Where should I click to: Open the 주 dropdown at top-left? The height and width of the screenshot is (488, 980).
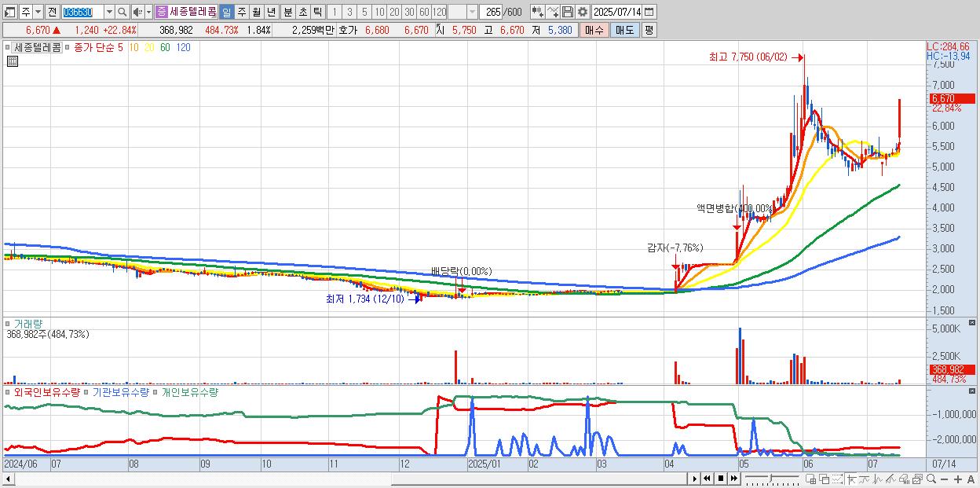(38, 12)
